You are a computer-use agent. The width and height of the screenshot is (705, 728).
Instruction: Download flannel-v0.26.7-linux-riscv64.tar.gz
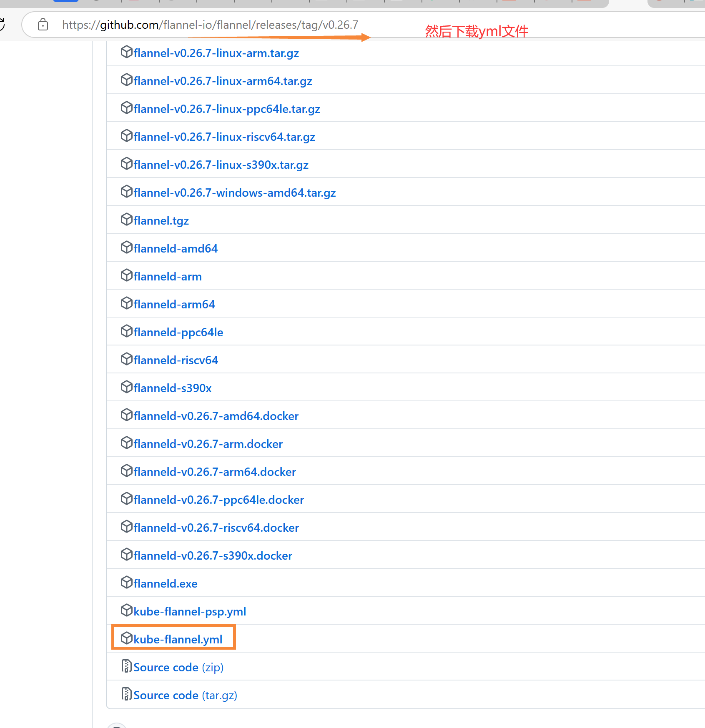tap(224, 137)
